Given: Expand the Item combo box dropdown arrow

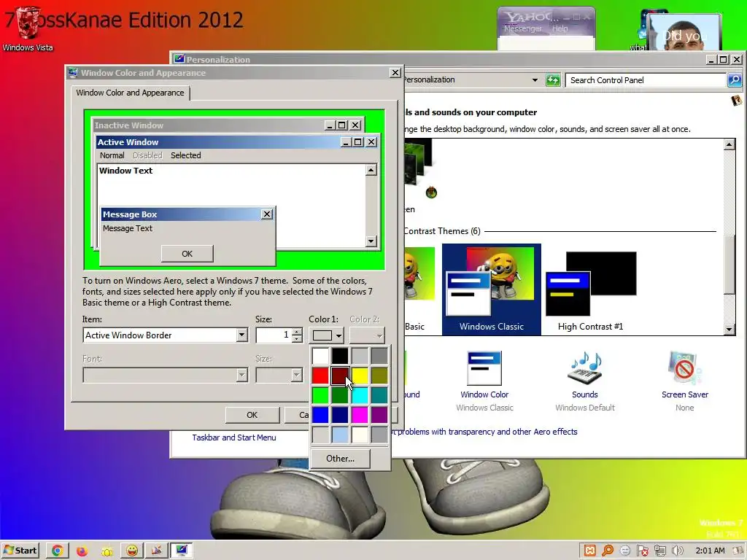Looking at the screenshot, I should click(x=242, y=335).
